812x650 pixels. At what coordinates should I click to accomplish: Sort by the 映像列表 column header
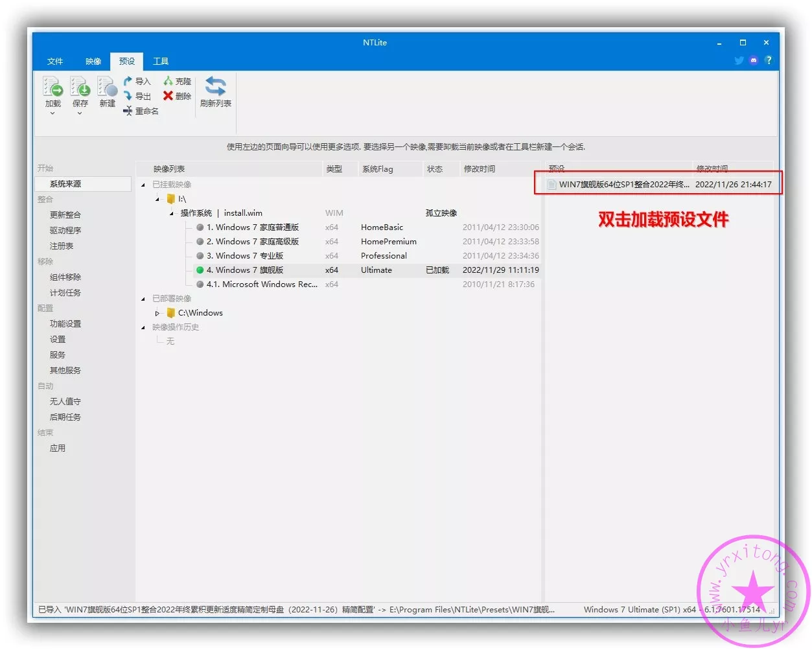pyautogui.click(x=230, y=169)
